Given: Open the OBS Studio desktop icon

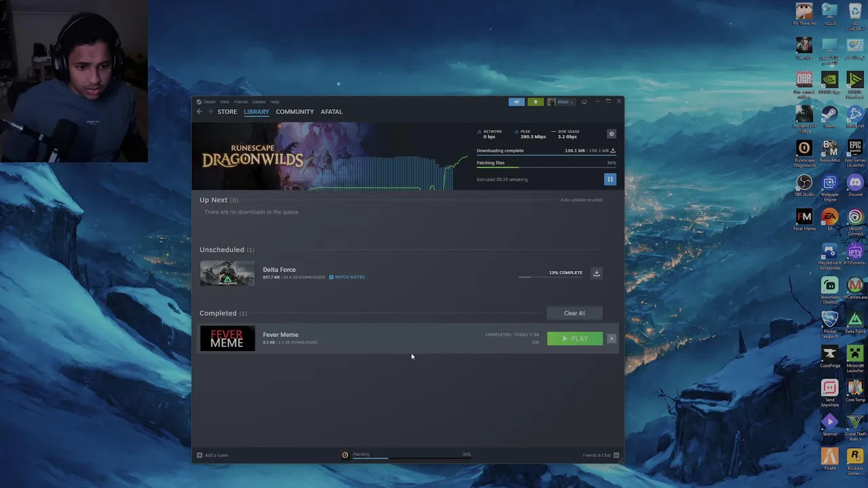Looking at the screenshot, I should click(804, 186).
